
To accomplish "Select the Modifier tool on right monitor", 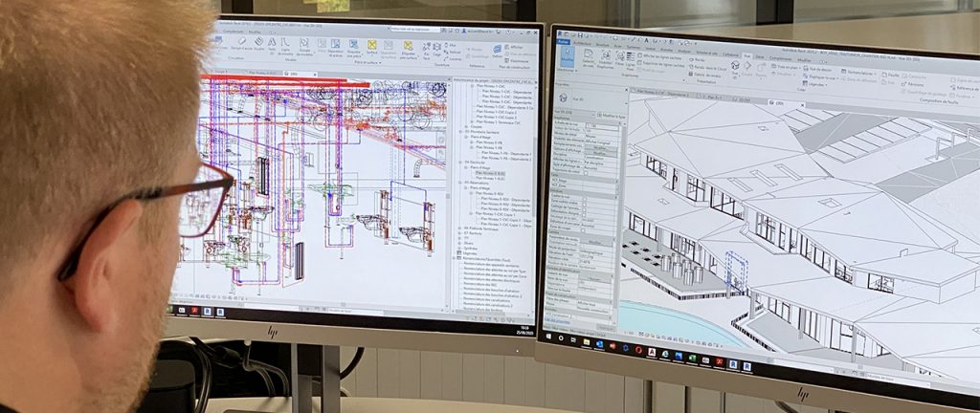I will tap(568, 56).
